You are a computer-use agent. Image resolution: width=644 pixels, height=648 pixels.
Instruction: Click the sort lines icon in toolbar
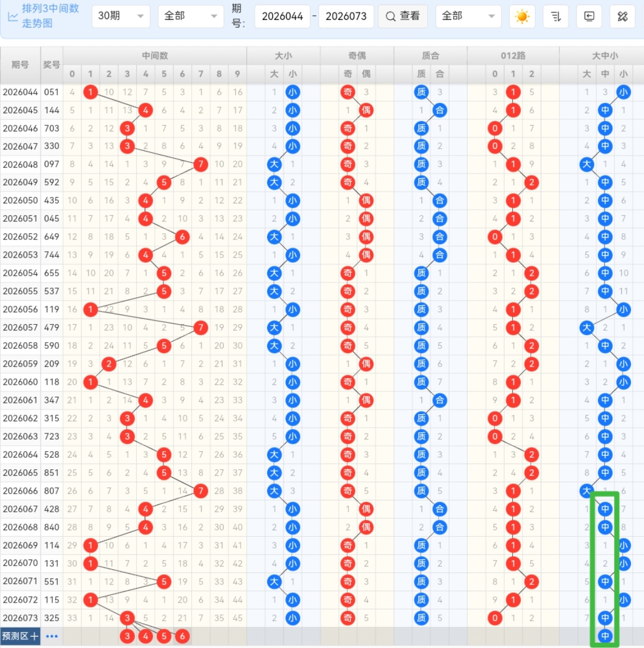555,16
